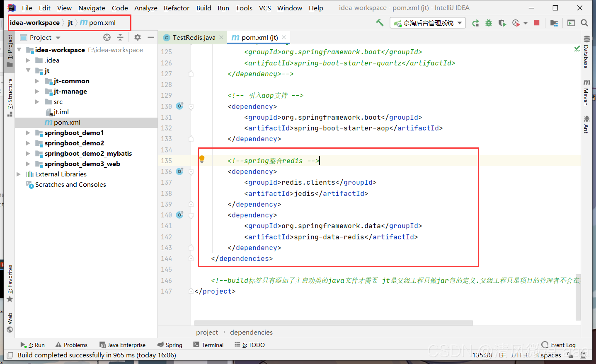This screenshot has width=596, height=364.
Task: Toggle the Web tool window button
Action: click(10, 323)
